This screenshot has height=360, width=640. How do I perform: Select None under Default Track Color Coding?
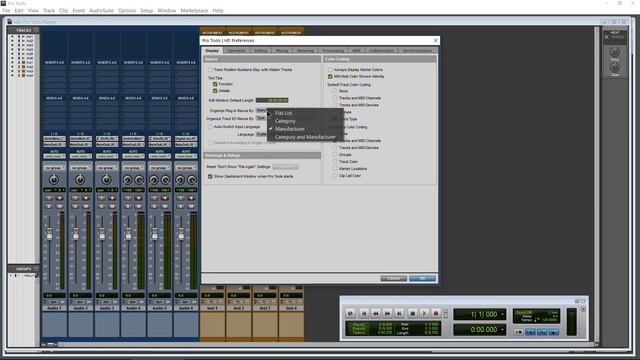[335, 91]
